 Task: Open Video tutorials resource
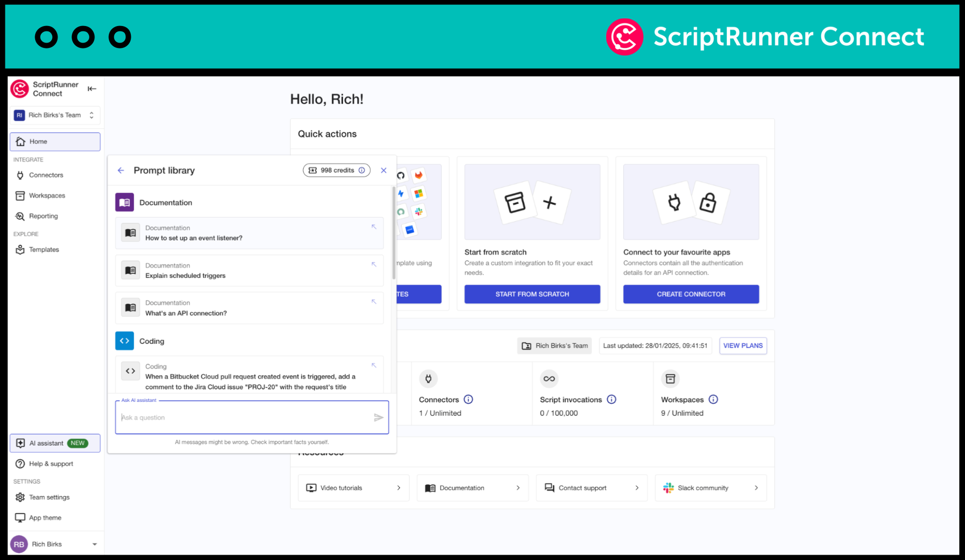(x=354, y=488)
